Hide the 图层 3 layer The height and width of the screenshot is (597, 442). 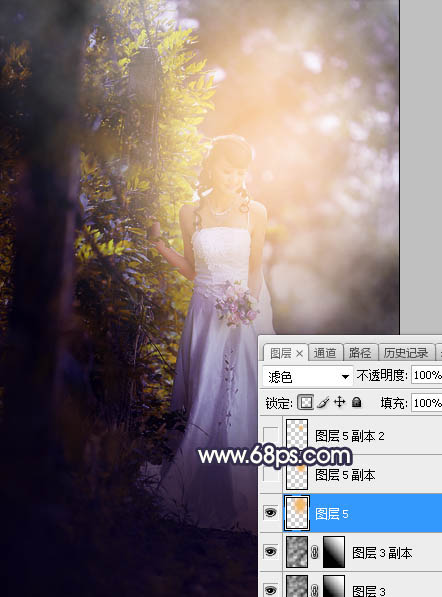point(271,589)
